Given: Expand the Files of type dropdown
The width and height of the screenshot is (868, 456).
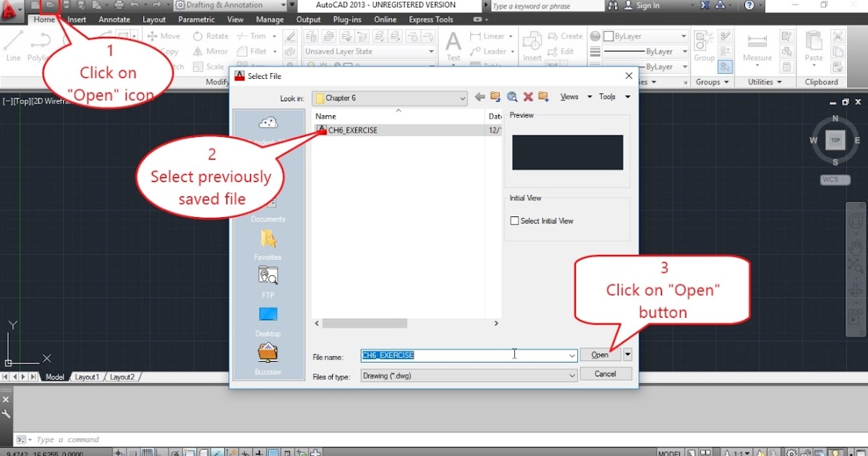Looking at the screenshot, I should pos(571,375).
